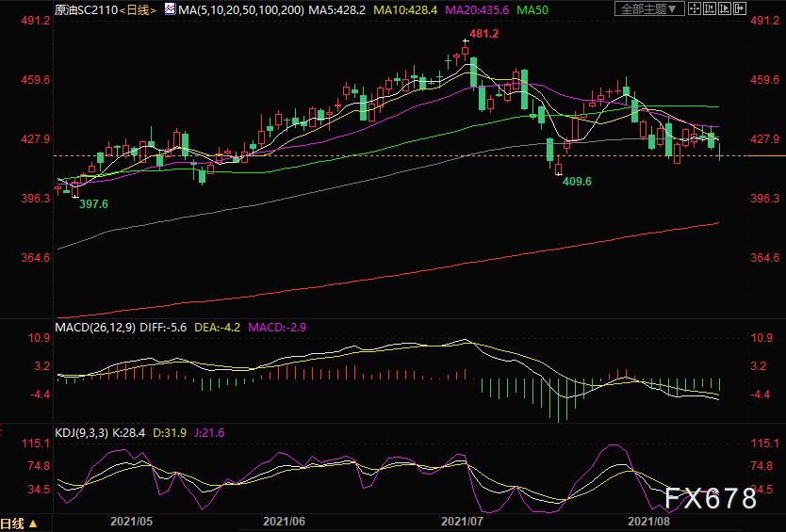
Task: Click the 397.6 low price marker
Action: tap(93, 204)
